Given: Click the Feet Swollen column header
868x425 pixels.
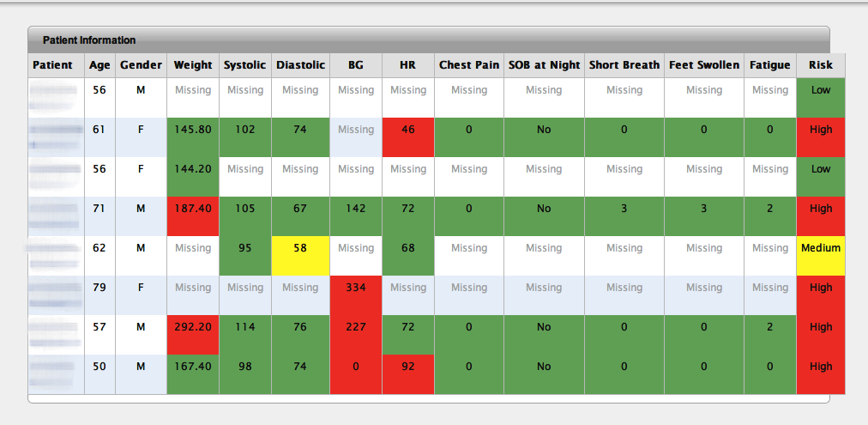Looking at the screenshot, I should click(703, 65).
